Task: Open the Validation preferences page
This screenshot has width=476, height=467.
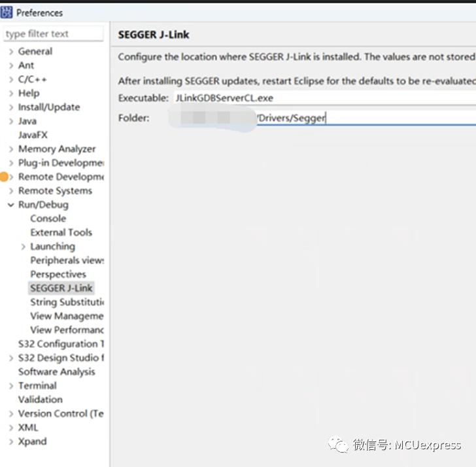Action: tap(41, 400)
